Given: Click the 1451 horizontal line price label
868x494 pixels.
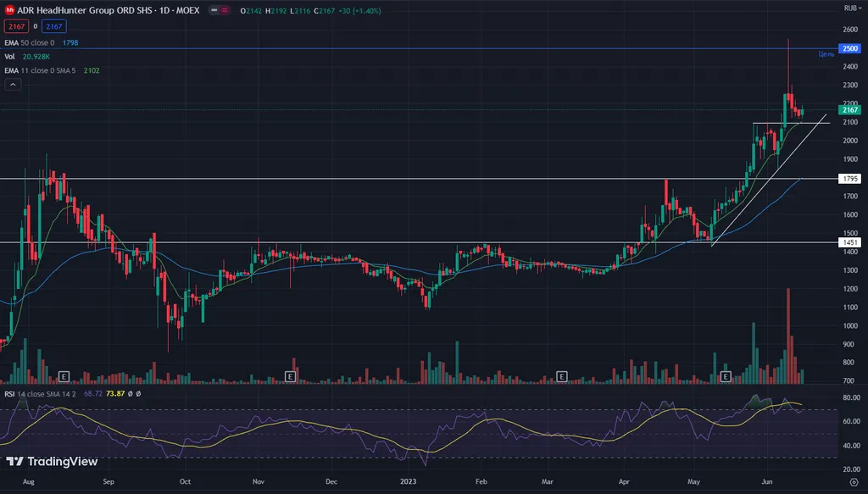Looking at the screenshot, I should click(849, 242).
